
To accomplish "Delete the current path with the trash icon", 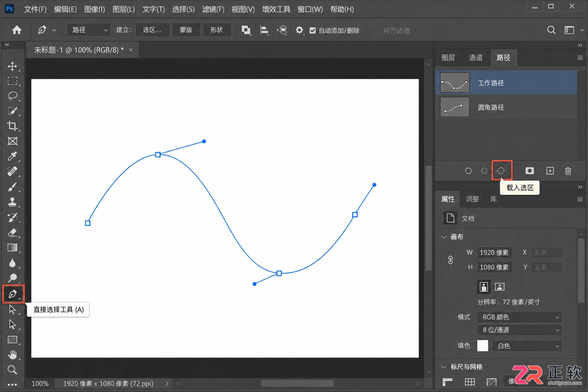I will 568,171.
